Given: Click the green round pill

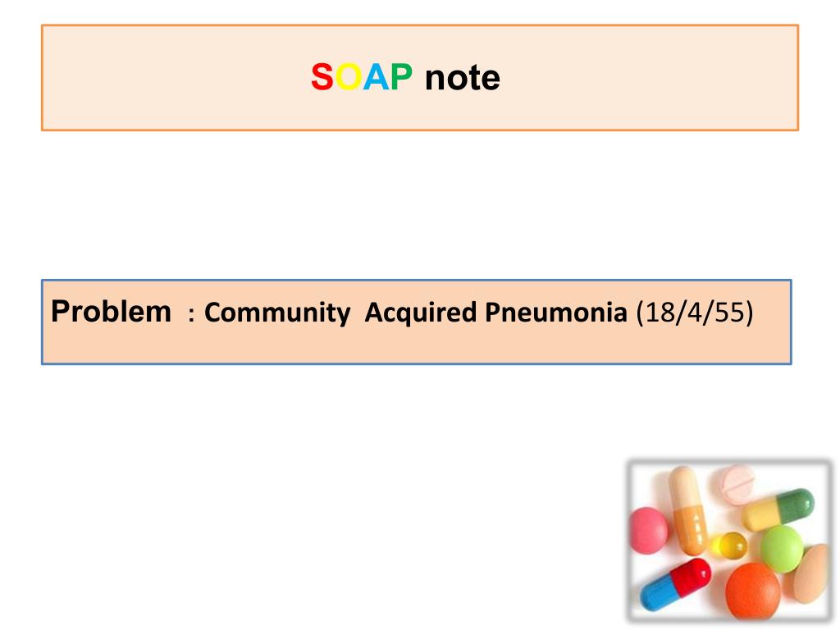Looking at the screenshot, I should tap(782, 549).
